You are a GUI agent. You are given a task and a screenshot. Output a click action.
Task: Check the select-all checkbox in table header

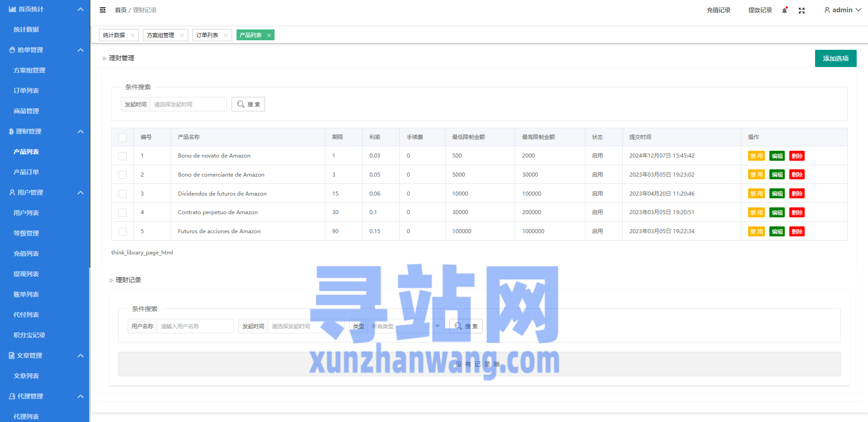pyautogui.click(x=123, y=137)
